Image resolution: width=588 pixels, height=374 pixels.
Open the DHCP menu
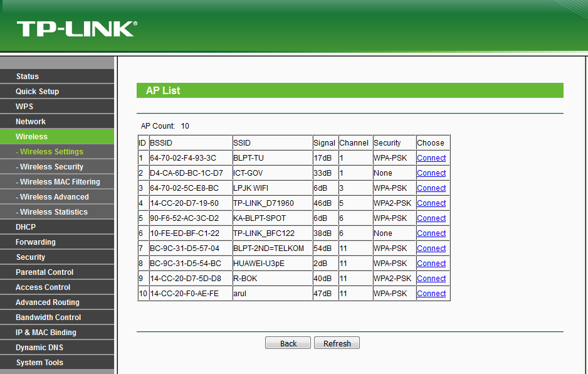(x=57, y=227)
